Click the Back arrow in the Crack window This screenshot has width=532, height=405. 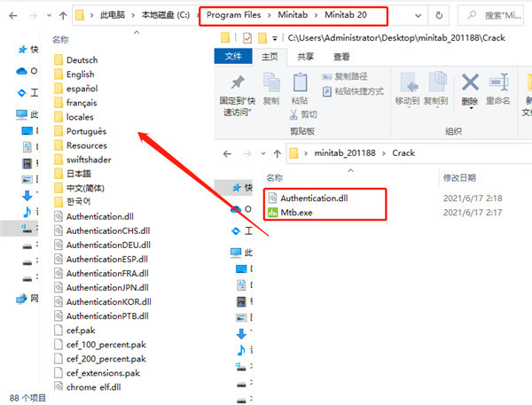pyautogui.click(x=227, y=153)
